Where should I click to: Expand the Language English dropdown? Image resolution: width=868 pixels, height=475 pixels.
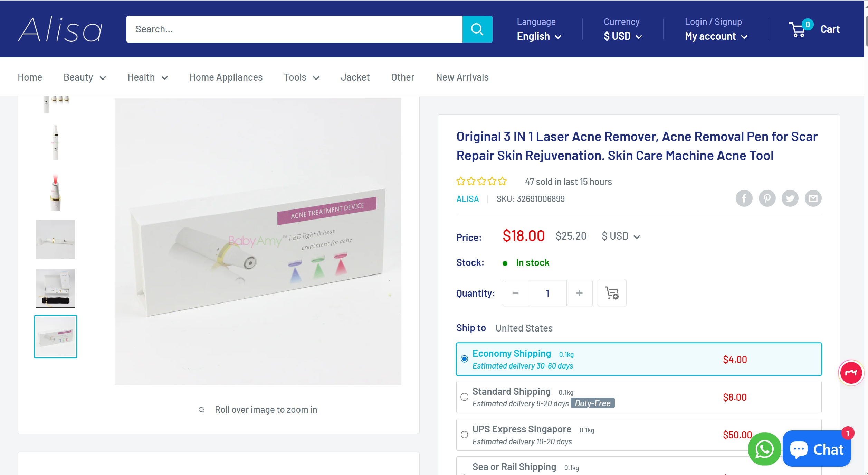point(539,36)
